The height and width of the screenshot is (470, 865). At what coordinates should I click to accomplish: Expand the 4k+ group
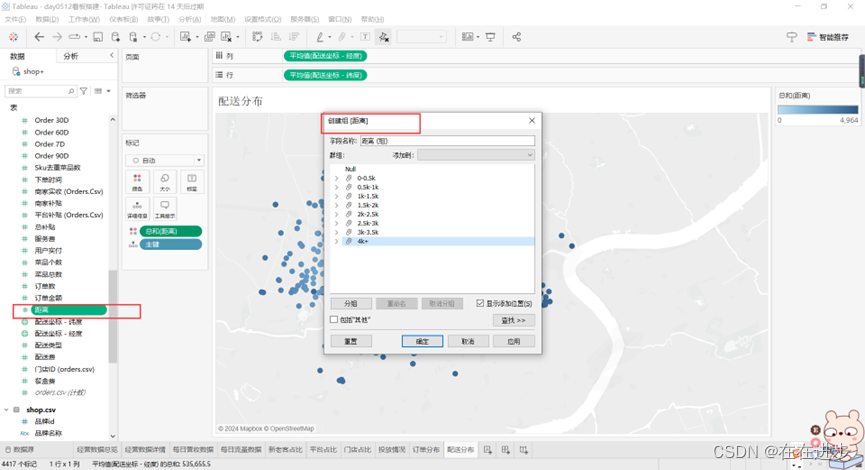[x=337, y=241]
